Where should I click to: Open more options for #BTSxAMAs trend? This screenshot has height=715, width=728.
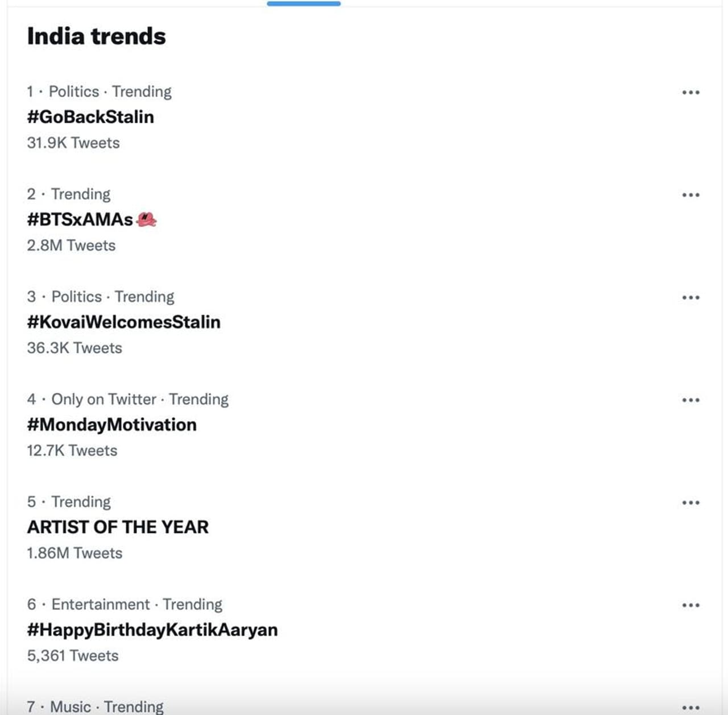point(690,195)
